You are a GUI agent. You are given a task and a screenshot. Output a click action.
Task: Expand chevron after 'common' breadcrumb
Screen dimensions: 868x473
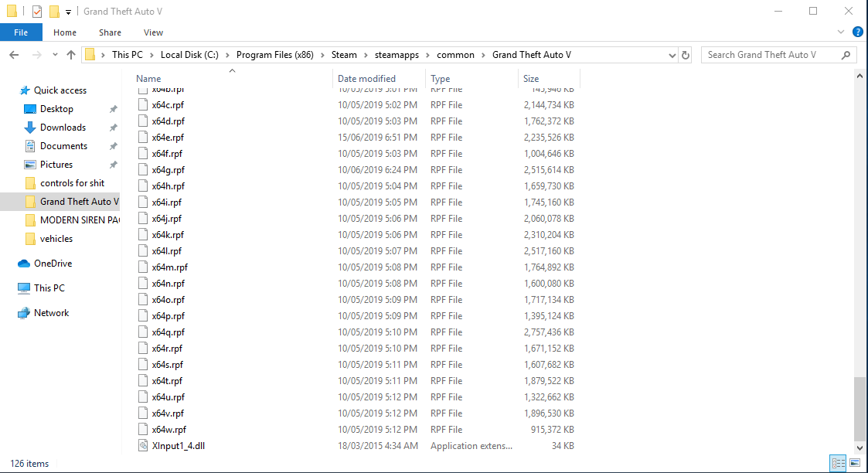pyautogui.click(x=483, y=55)
